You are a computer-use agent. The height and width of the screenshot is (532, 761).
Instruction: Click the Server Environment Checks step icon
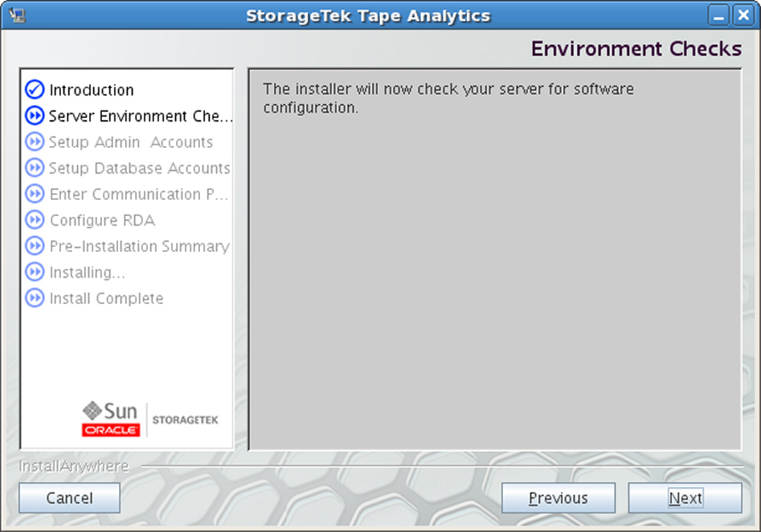point(35,115)
